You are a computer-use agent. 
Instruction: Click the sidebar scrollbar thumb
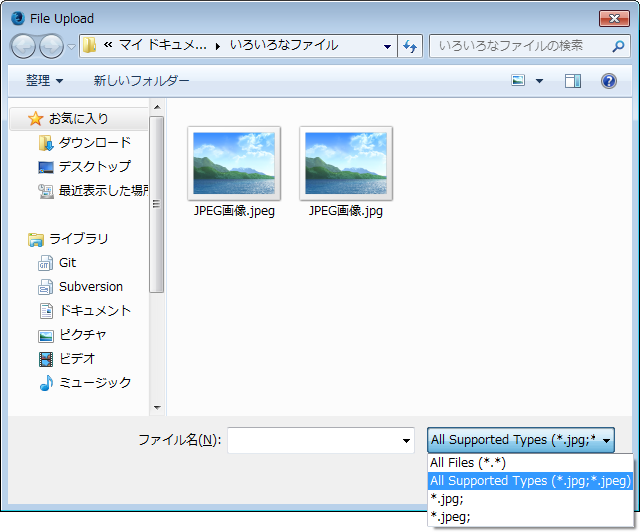[x=156, y=205]
